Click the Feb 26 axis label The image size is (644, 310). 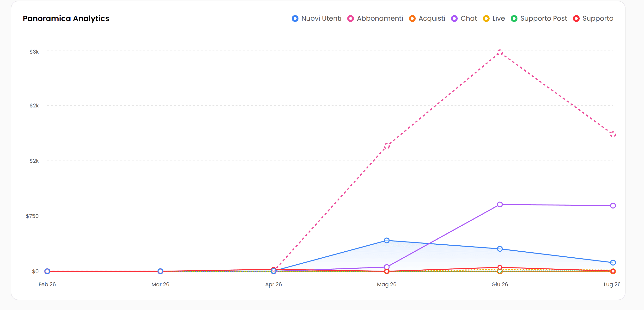pos(47,284)
